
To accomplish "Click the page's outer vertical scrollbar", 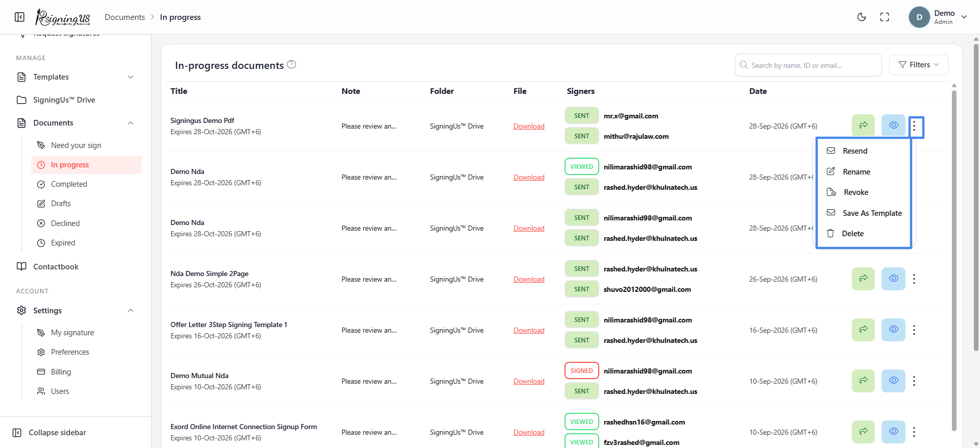I will click(x=976, y=196).
